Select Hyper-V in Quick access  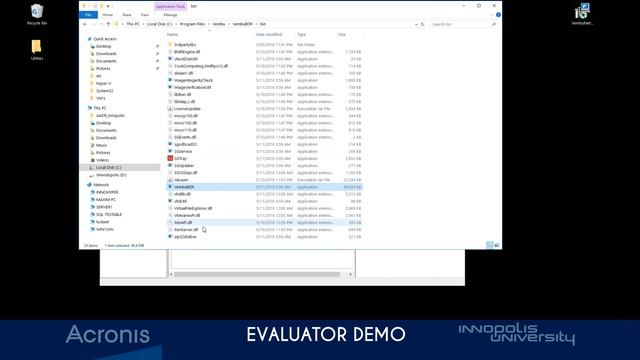point(103,83)
